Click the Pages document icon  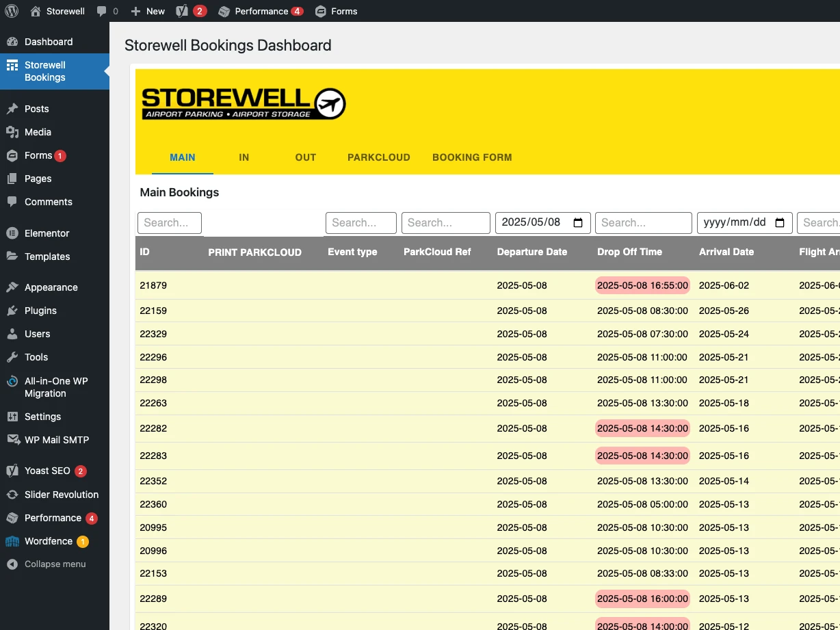coord(12,179)
